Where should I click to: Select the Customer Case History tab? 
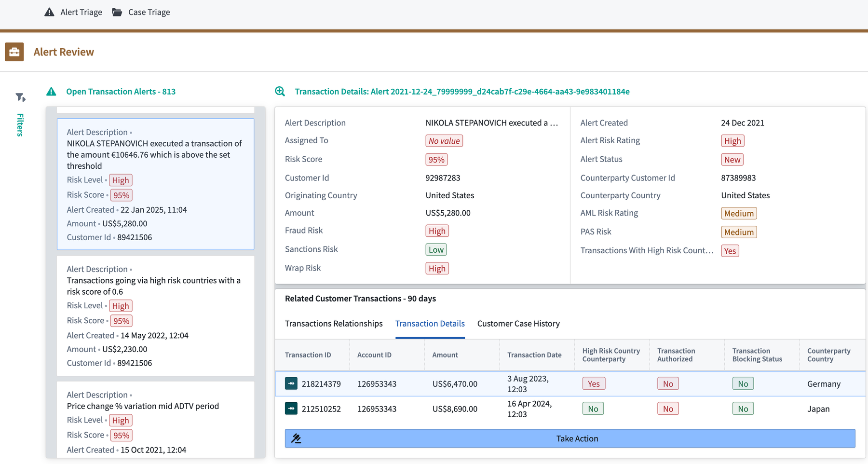point(518,324)
